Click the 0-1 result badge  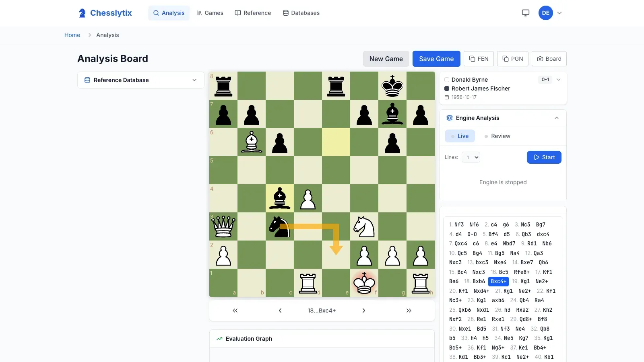545,80
